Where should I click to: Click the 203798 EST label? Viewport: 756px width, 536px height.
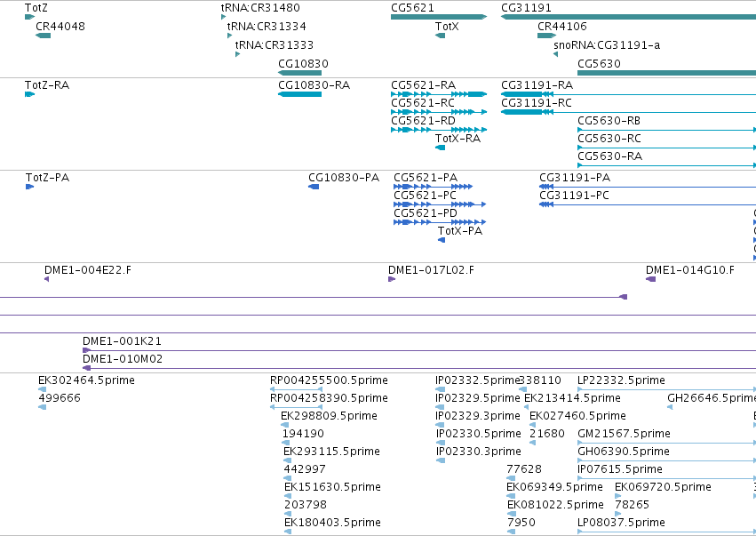pyautogui.click(x=306, y=505)
